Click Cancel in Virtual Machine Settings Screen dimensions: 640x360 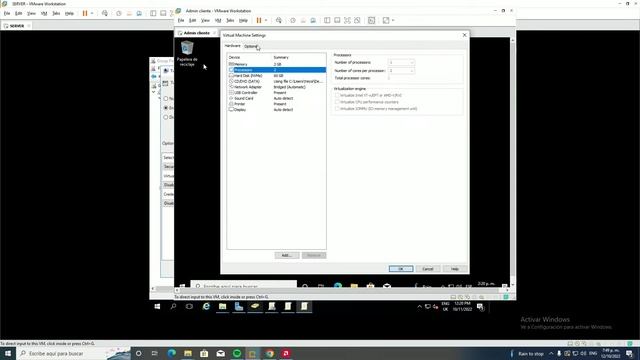click(428, 269)
